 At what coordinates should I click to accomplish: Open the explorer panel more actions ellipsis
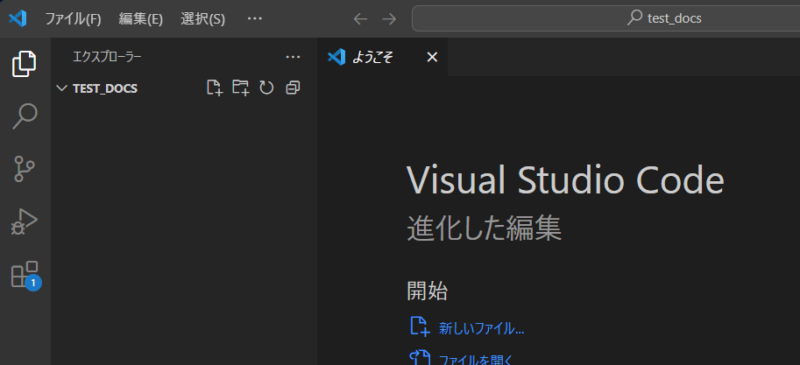pos(292,57)
